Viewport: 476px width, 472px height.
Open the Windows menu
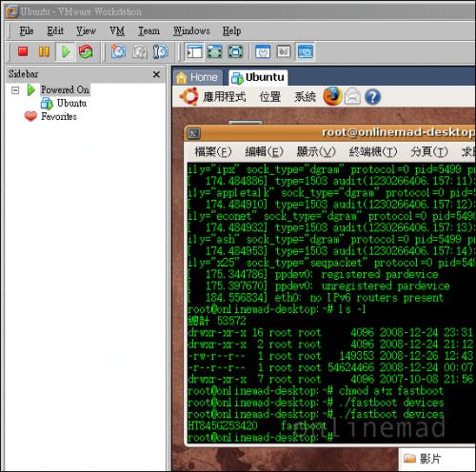[x=191, y=30]
